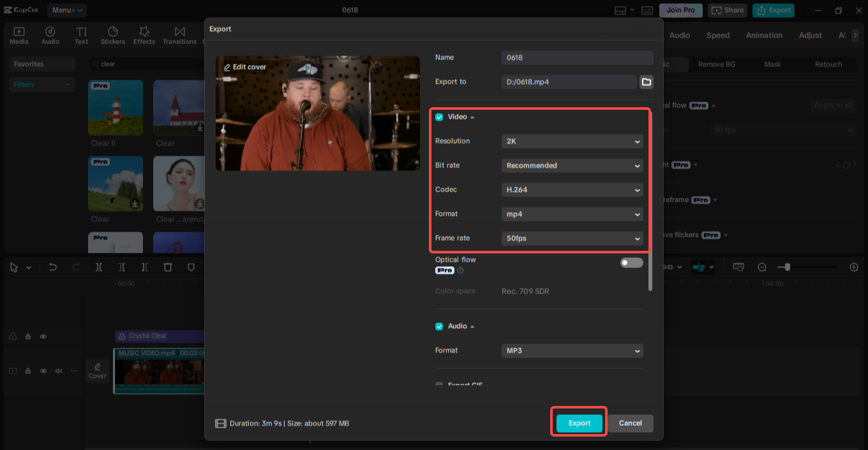Screen dimensions: 868x450
Task: Cancel the export dialog
Action: click(630, 423)
